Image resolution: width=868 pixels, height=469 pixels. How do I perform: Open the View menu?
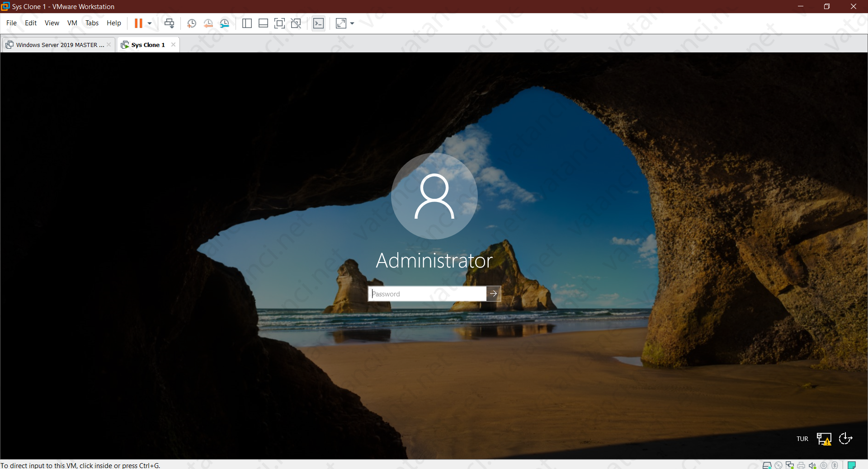(52, 23)
